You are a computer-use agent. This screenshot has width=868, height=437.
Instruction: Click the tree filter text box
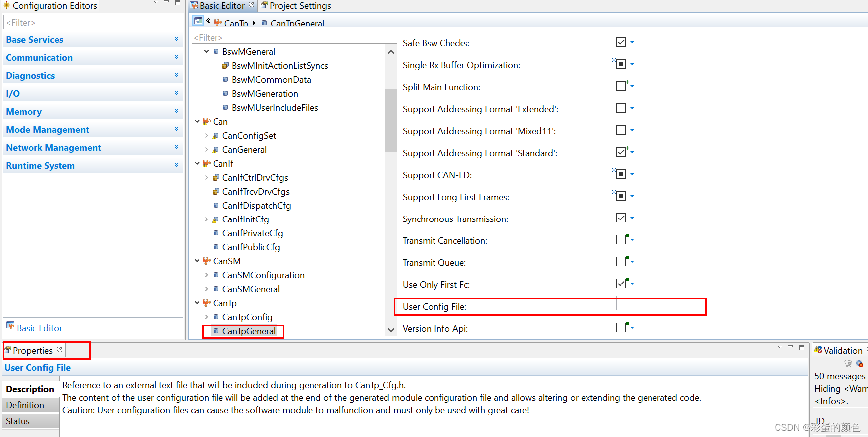(x=294, y=37)
